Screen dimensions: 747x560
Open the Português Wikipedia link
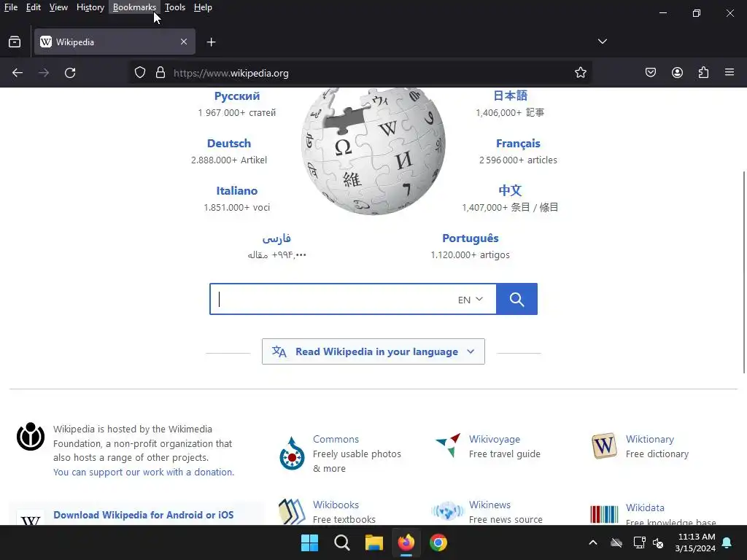(471, 238)
